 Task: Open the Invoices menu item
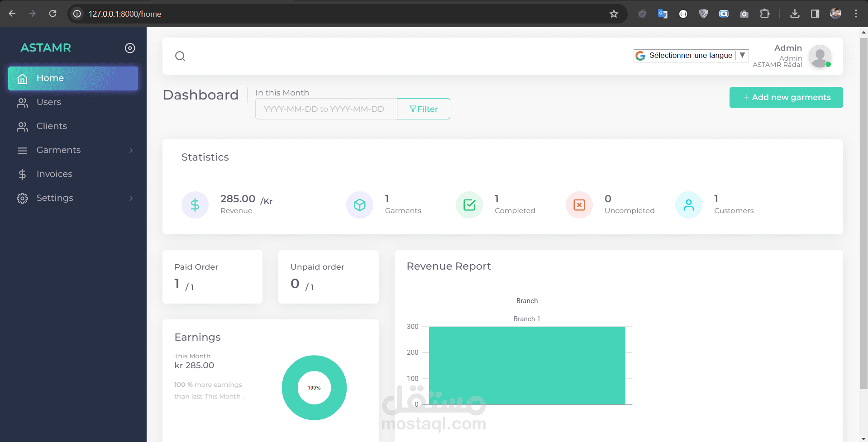point(73,174)
